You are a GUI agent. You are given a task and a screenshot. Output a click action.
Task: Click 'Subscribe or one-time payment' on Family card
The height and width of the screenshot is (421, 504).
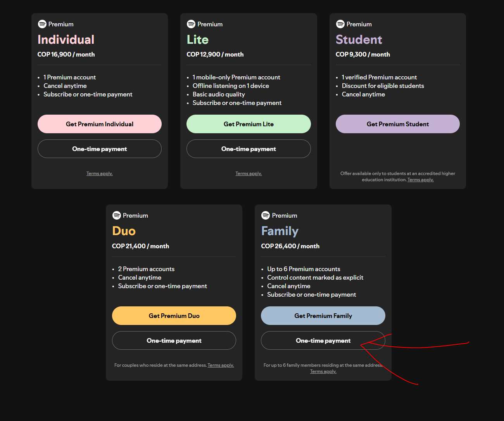pos(312,295)
